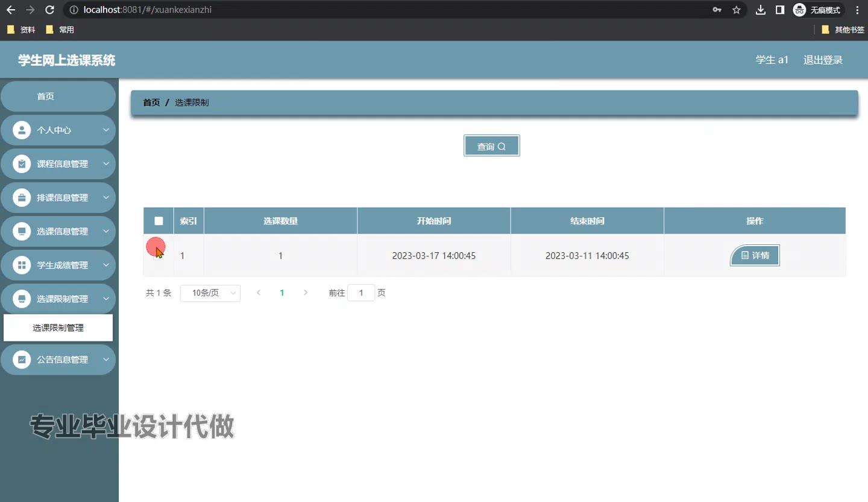Click the 公告信息管理 chart icon
868x502 pixels.
tap(22, 359)
